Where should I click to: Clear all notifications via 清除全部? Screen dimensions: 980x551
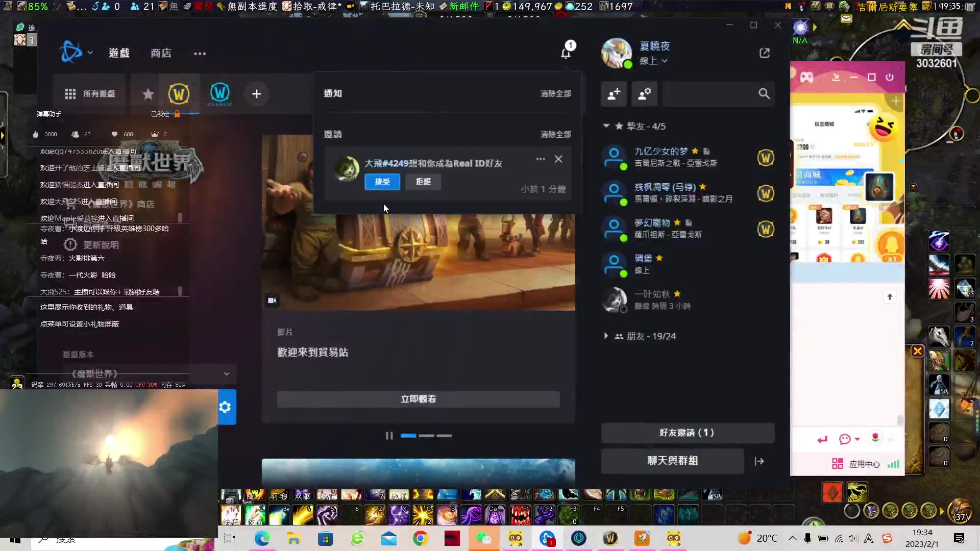tap(556, 94)
